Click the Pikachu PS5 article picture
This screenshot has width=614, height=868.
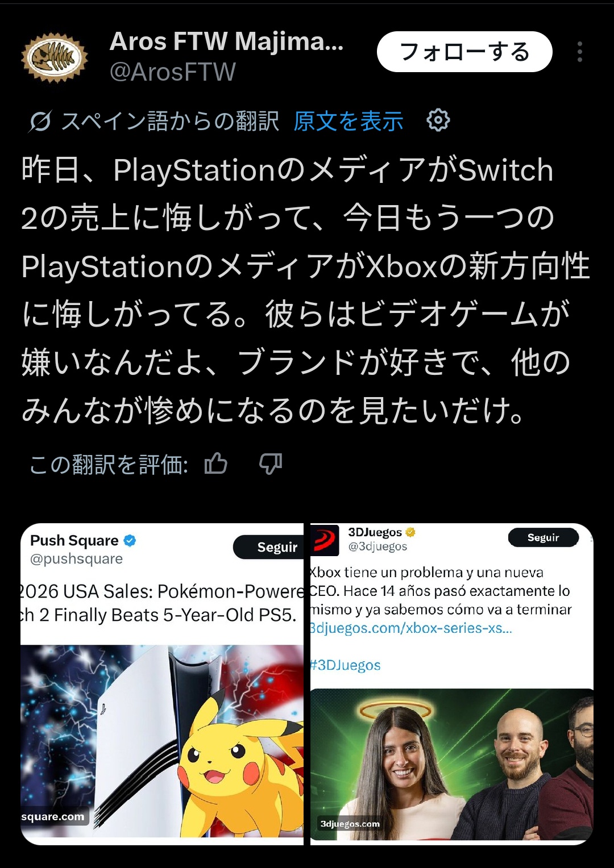(162, 741)
